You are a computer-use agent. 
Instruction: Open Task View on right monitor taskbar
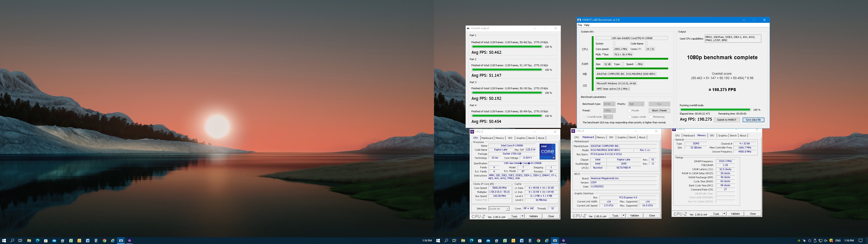pyautogui.click(x=454, y=241)
